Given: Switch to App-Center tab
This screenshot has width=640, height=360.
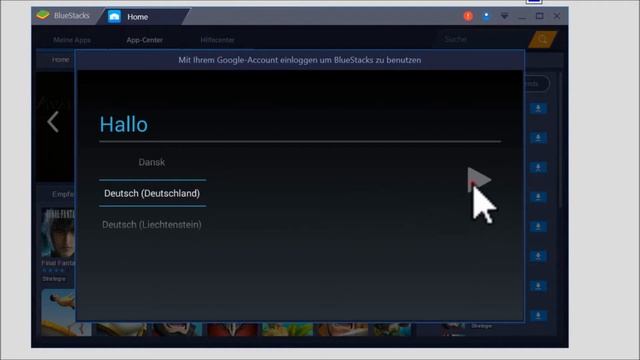Looking at the screenshot, I should pyautogui.click(x=144, y=40).
